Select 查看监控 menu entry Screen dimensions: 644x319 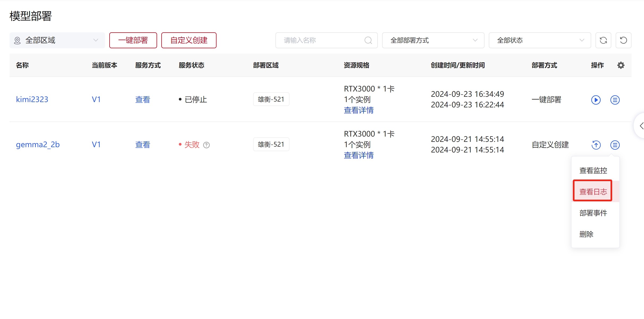point(593,171)
